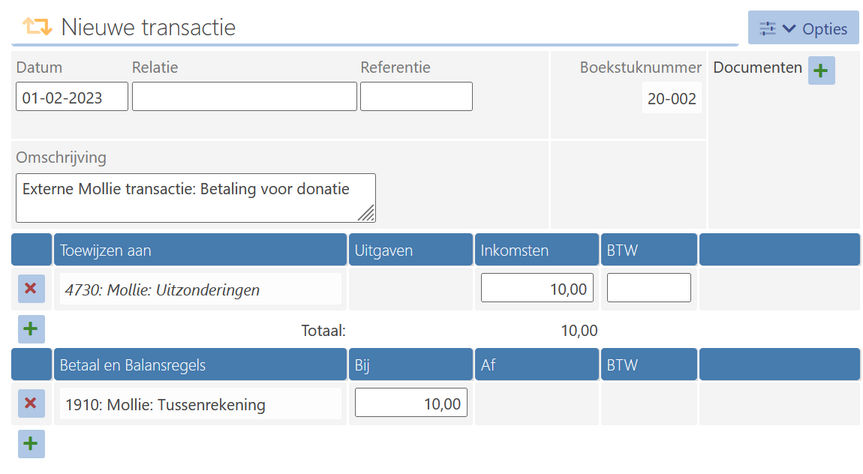The height and width of the screenshot is (474, 863).
Task: Click the Referentie text box
Action: pyautogui.click(x=416, y=97)
